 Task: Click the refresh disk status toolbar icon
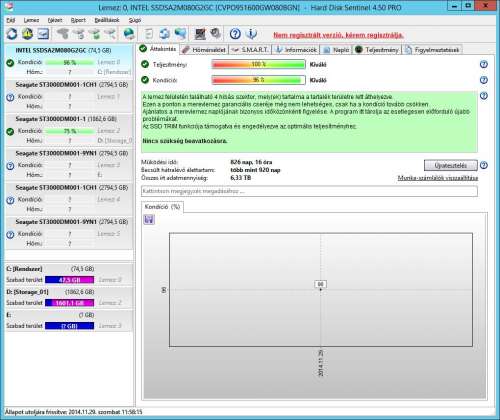pos(12,34)
